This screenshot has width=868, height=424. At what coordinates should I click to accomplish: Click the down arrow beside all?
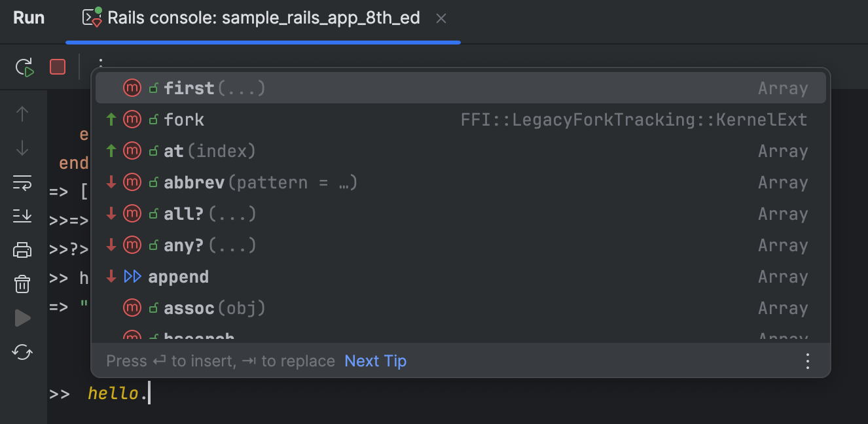point(111,214)
